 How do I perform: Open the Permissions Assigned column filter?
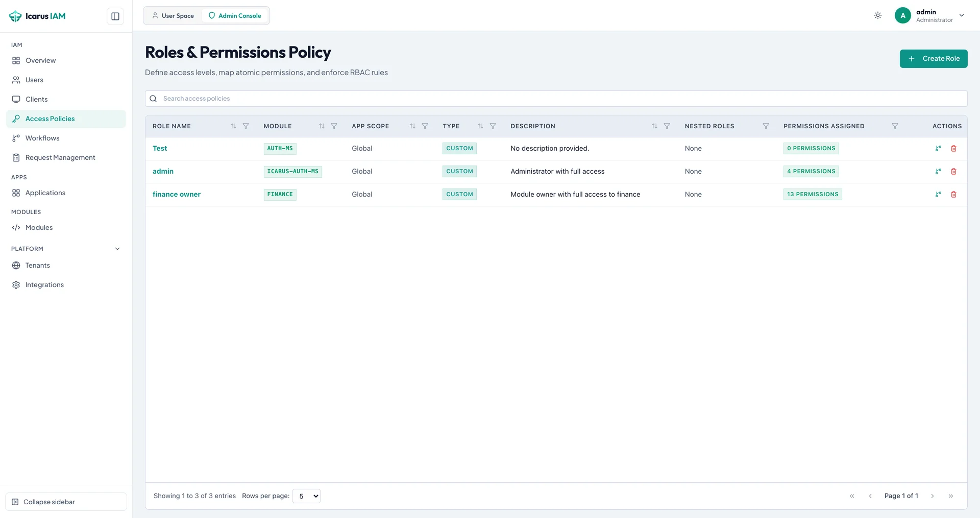tap(895, 126)
